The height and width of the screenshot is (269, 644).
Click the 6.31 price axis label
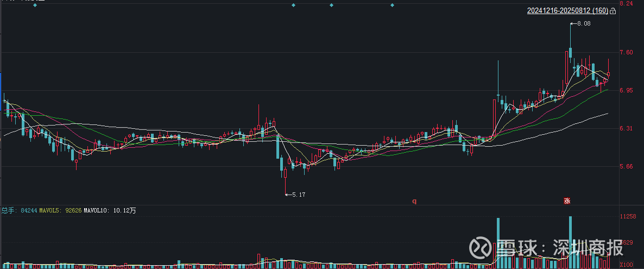point(626,128)
